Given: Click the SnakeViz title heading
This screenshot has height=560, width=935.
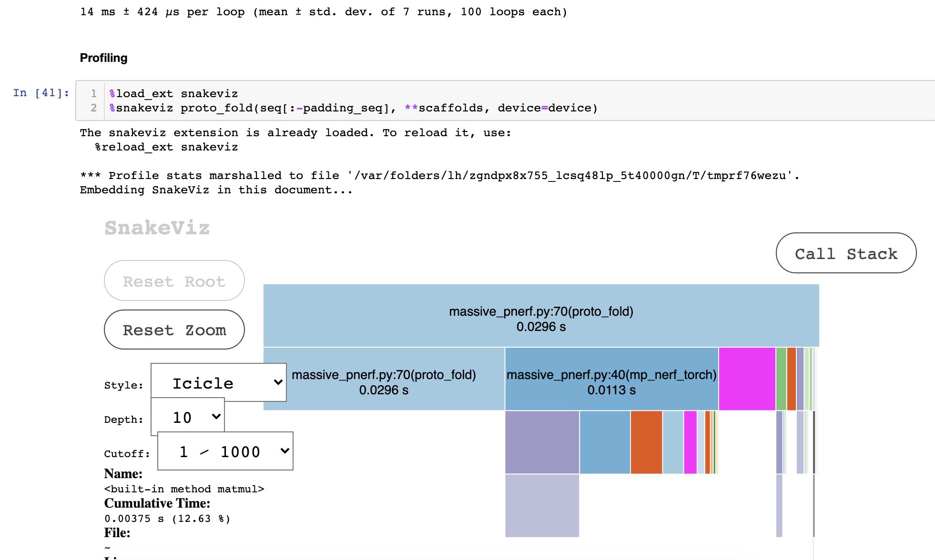Looking at the screenshot, I should coord(157,228).
